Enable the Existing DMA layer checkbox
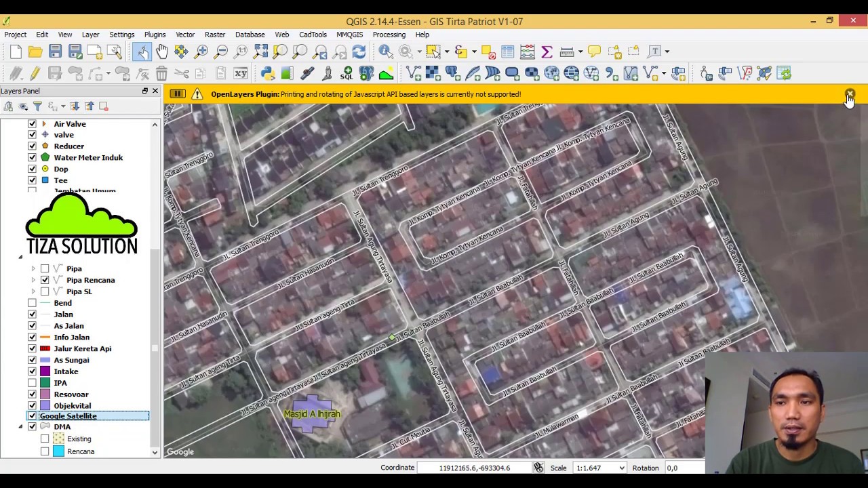The image size is (868, 488). coord(45,439)
